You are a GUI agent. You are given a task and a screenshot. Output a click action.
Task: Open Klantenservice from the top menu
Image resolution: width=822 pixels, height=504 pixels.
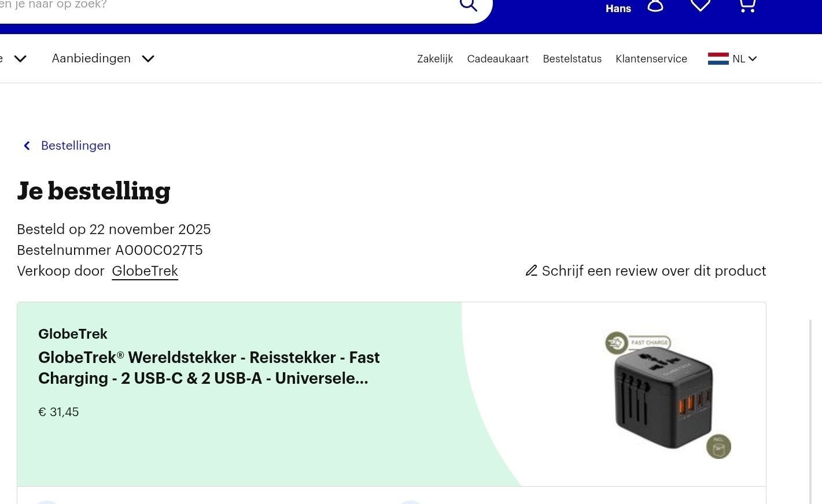651,59
